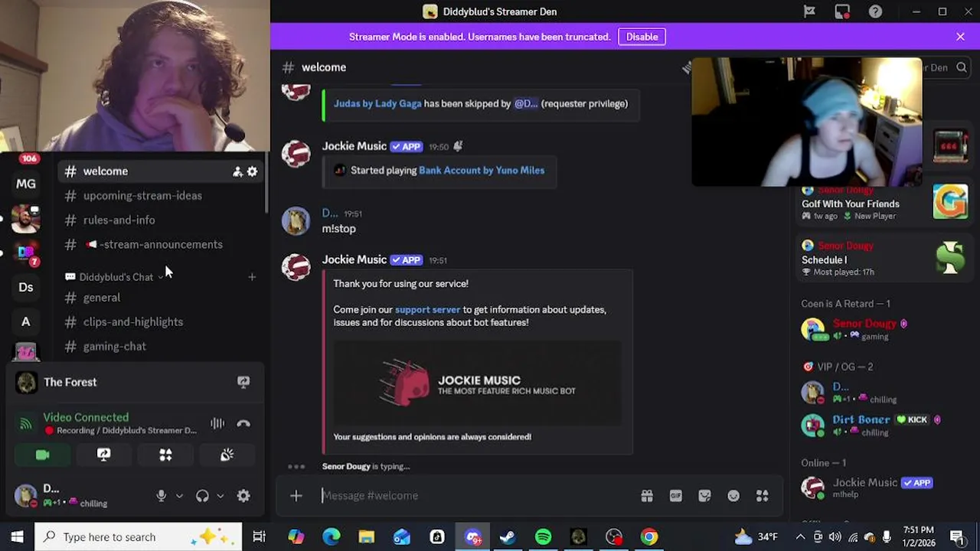Open the 34°F weather widget

click(x=756, y=536)
